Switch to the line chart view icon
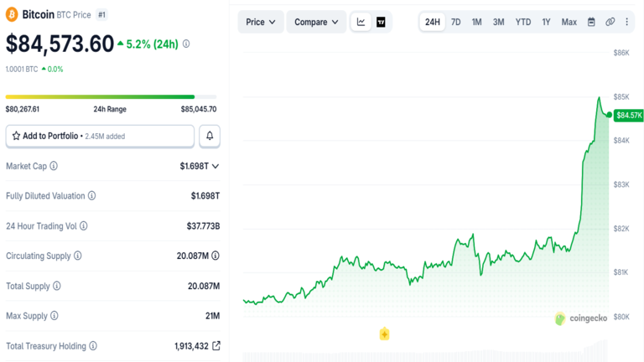Viewport: 644px width, 362px height. [x=361, y=22]
